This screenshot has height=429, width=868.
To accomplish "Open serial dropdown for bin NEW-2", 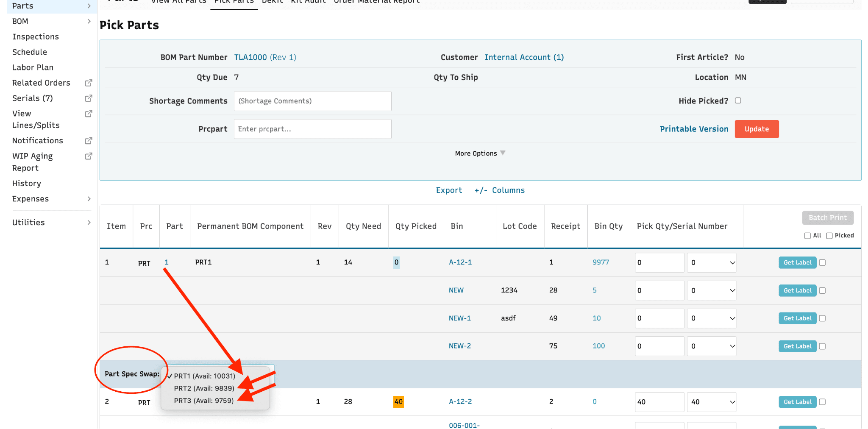I will [712, 346].
